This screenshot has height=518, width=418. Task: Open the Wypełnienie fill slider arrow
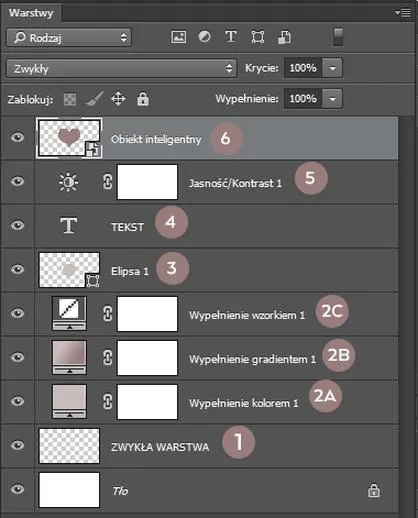tap(332, 99)
